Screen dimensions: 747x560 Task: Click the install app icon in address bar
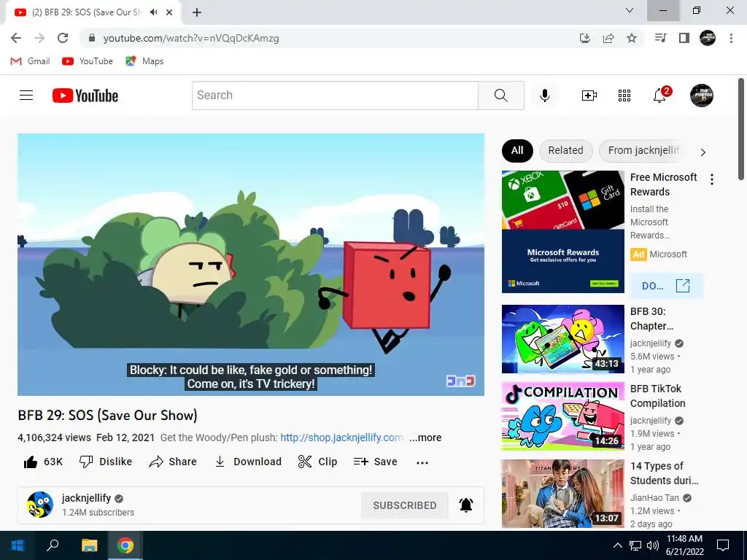coord(585,38)
